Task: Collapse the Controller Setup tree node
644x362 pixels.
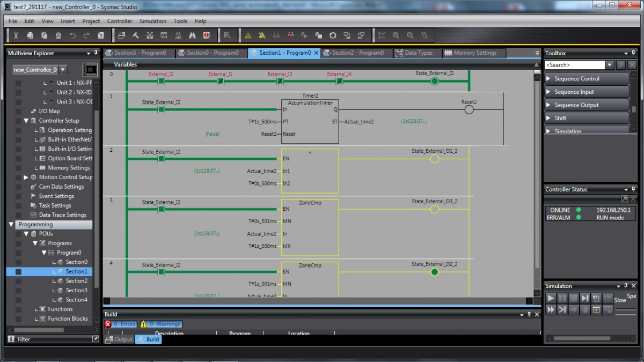Action: [x=26, y=121]
